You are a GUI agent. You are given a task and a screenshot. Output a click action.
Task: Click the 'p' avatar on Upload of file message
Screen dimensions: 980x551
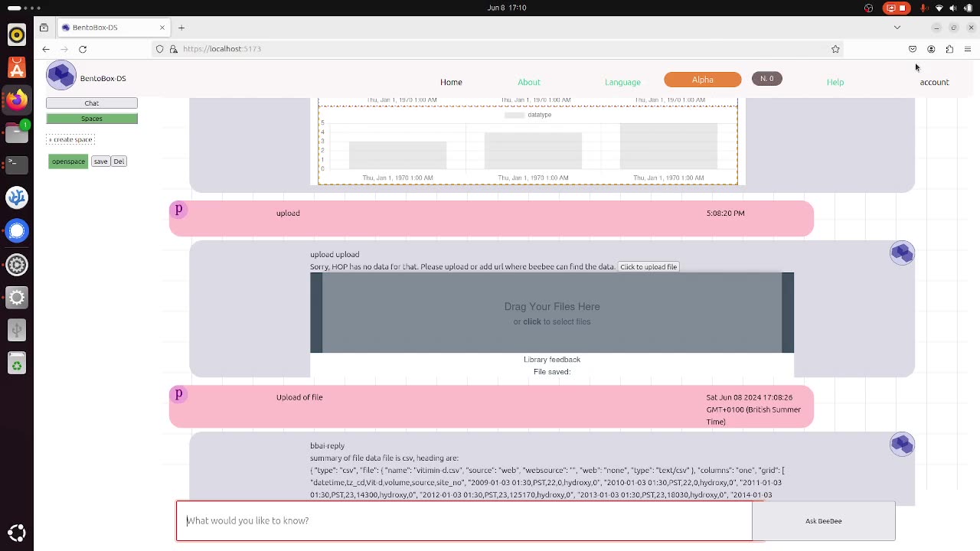(x=178, y=393)
